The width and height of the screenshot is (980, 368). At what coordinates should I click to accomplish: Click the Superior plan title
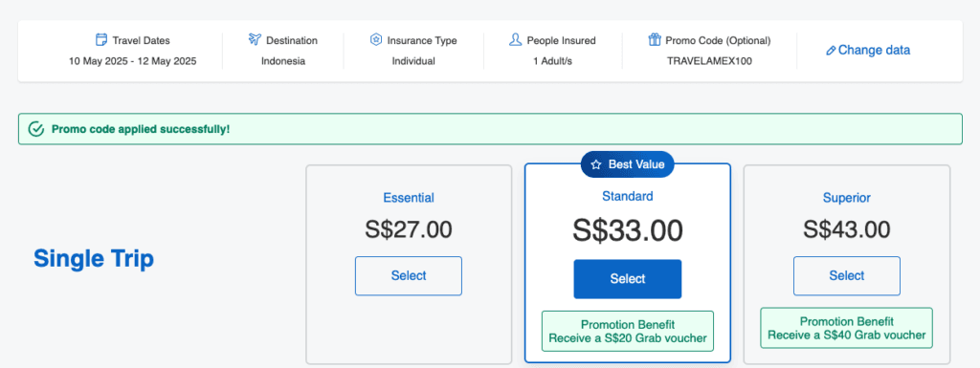(847, 198)
